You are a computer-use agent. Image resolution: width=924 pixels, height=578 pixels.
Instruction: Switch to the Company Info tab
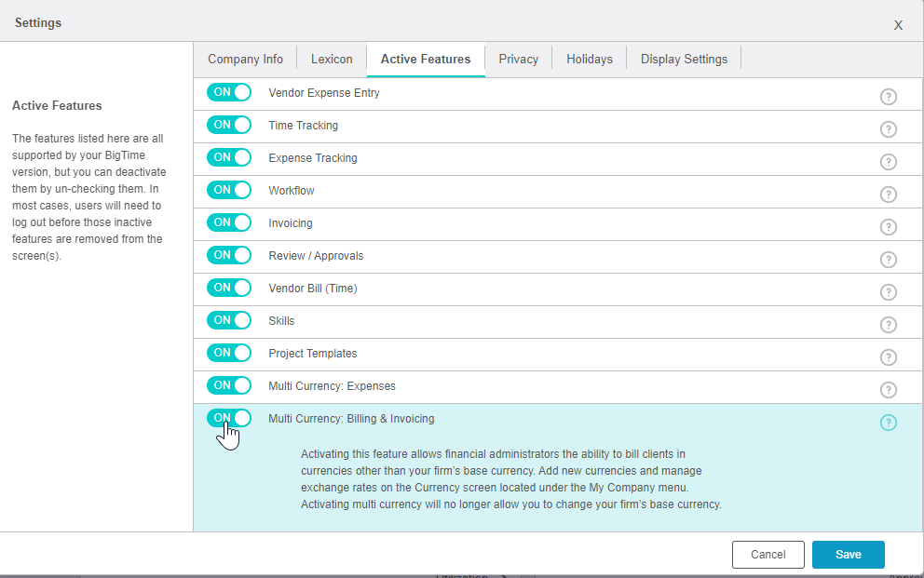coord(245,60)
